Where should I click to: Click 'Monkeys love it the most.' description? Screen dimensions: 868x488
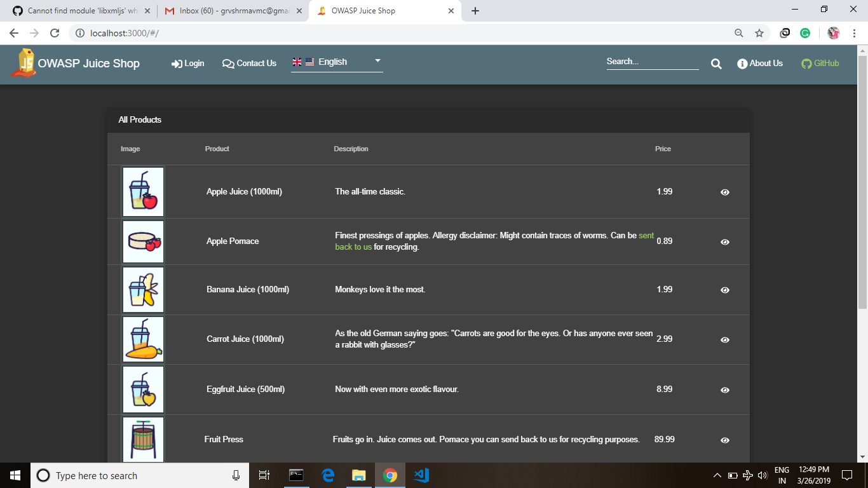[380, 289]
